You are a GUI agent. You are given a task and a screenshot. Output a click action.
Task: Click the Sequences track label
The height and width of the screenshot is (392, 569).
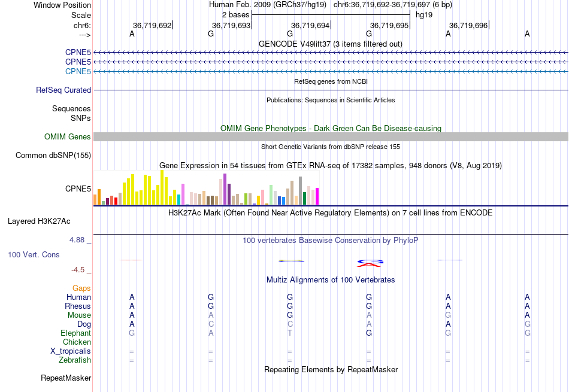tap(71, 108)
